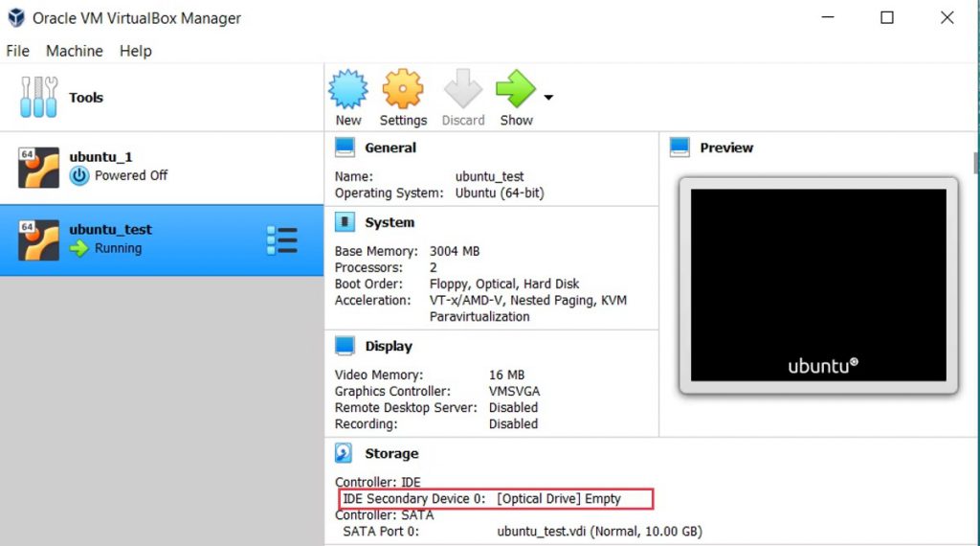Click the Storage section disk icon
This screenshot has height=546, width=980.
345,453
